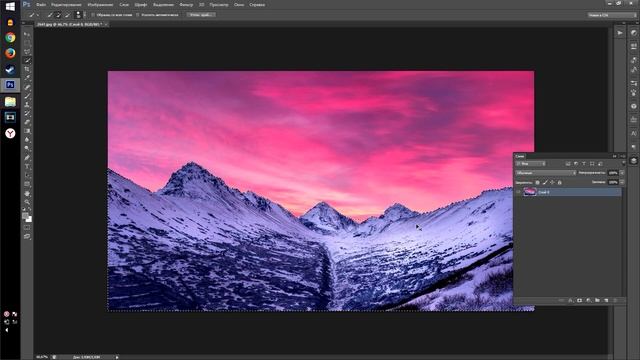Choose Subtract from Selection mode in options bar
Image resolution: width=640 pixels, height=360 pixels.
click(x=68, y=15)
